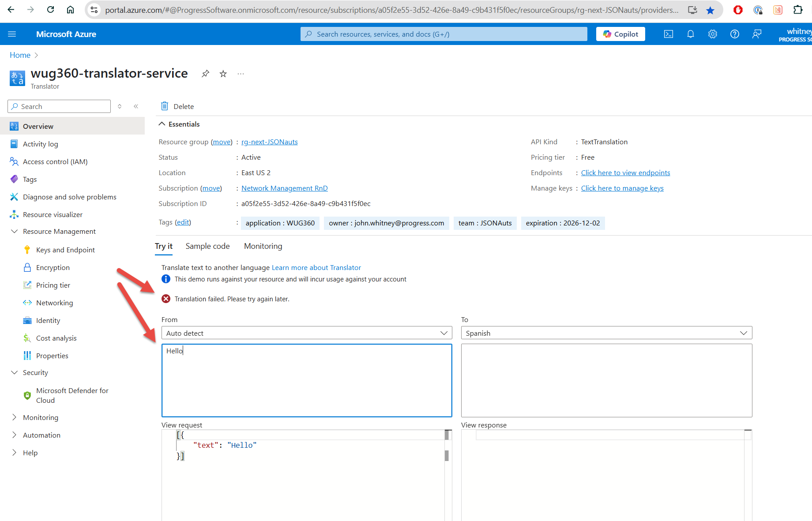Click here to manage keys link
The height and width of the screenshot is (521, 812).
[x=622, y=188]
